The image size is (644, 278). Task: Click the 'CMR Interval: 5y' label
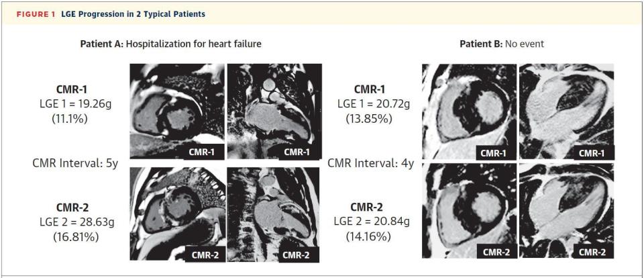[x=74, y=163]
